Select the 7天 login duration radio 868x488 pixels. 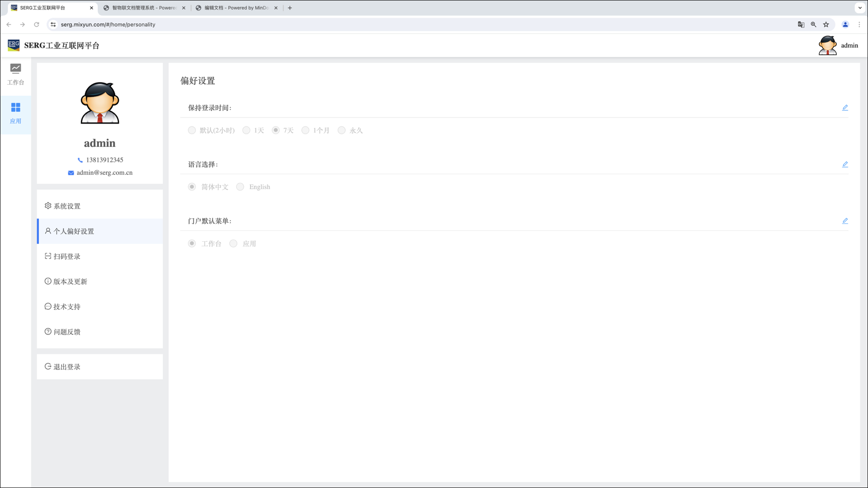[x=276, y=130]
